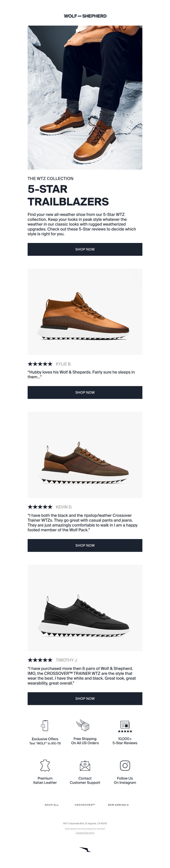Screen dimensions: 170x868
Task: Click the winged box Free Shipping icon
Action: coord(83,725)
